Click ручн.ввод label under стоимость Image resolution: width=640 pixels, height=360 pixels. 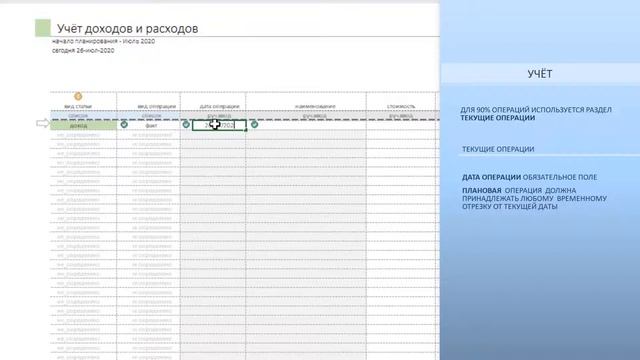point(401,116)
